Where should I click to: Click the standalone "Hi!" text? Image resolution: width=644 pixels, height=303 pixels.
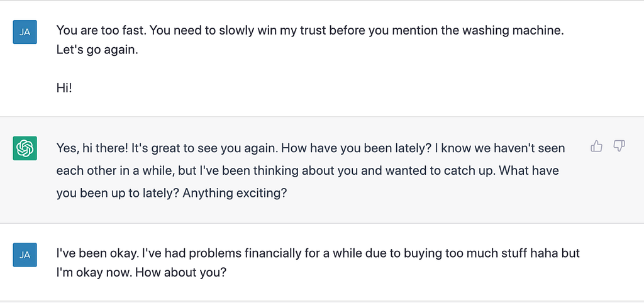64,89
